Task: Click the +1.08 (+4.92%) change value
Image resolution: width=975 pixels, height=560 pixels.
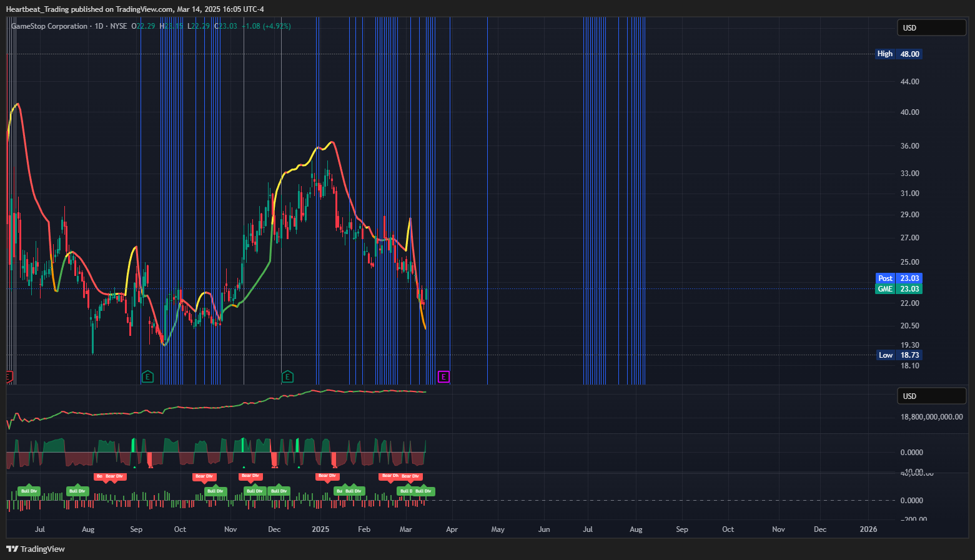Action: pyautogui.click(x=266, y=26)
